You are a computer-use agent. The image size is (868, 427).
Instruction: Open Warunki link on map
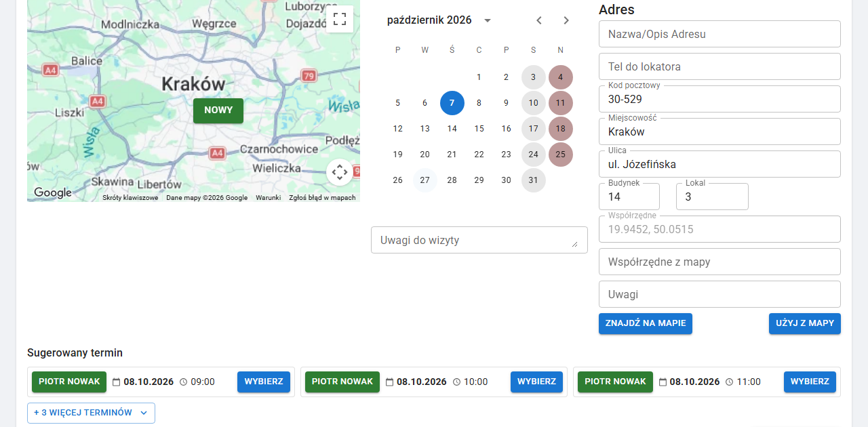[268, 198]
